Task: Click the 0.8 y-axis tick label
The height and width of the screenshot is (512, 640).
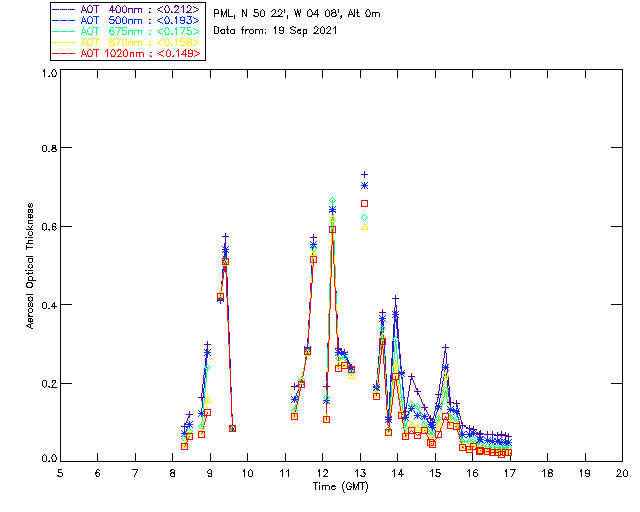Action: click(49, 148)
